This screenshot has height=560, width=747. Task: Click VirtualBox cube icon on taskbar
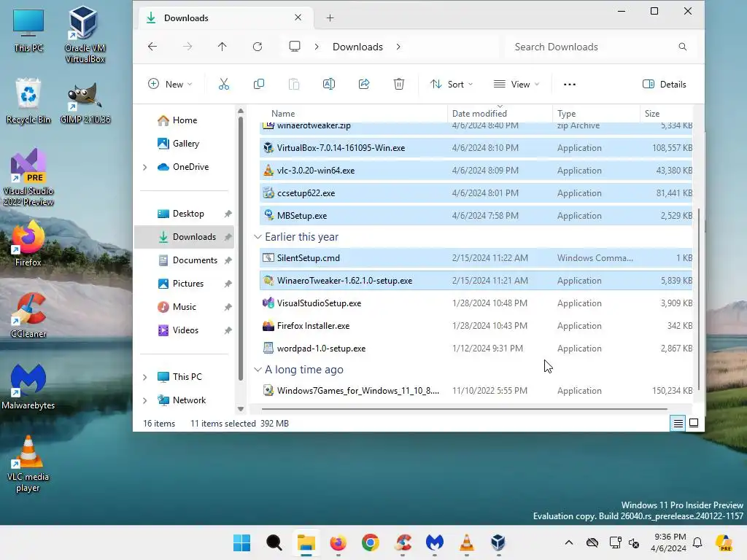click(x=498, y=542)
